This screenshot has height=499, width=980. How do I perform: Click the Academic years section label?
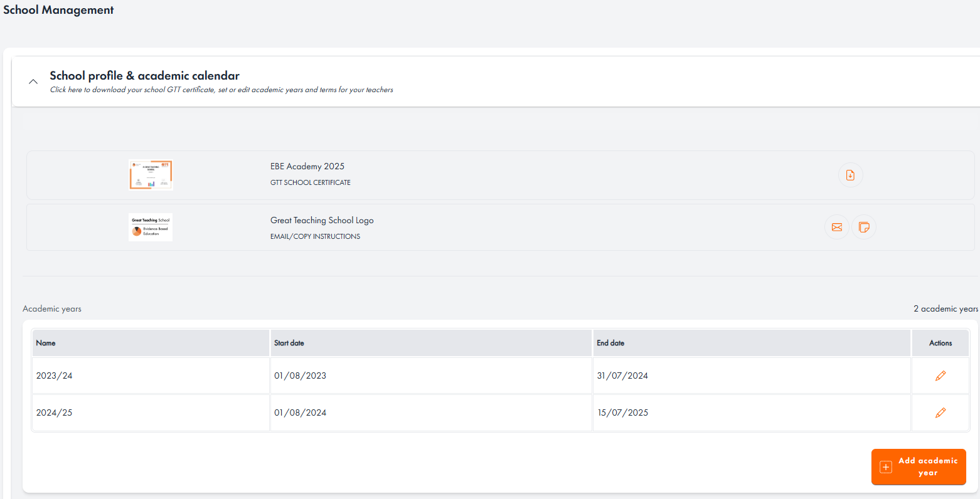coord(52,308)
